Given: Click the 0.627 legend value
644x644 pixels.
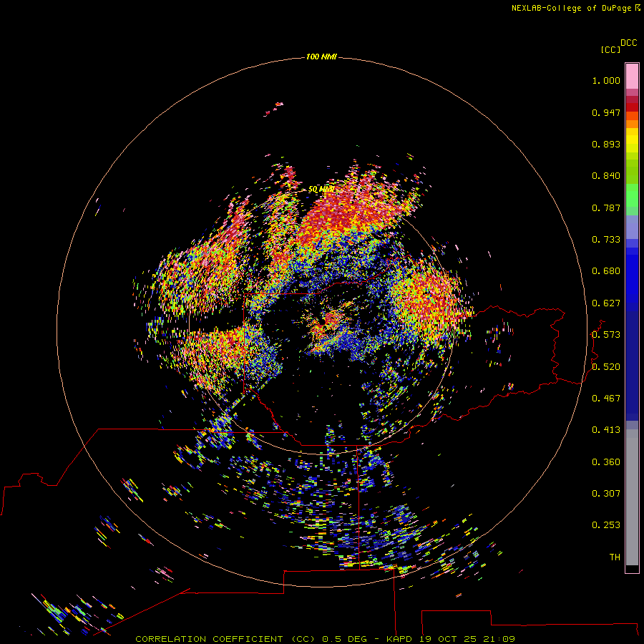Looking at the screenshot, I should [606, 303].
